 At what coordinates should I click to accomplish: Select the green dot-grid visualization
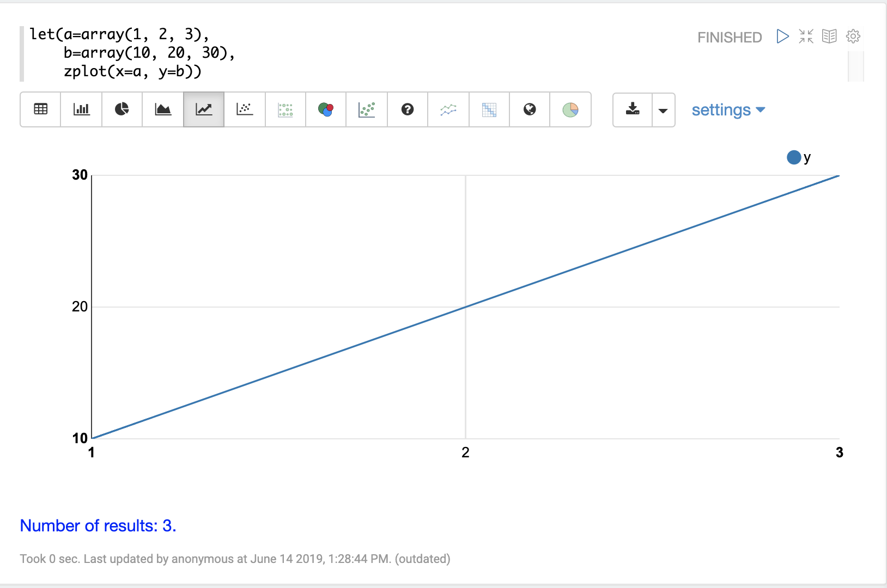[285, 109]
